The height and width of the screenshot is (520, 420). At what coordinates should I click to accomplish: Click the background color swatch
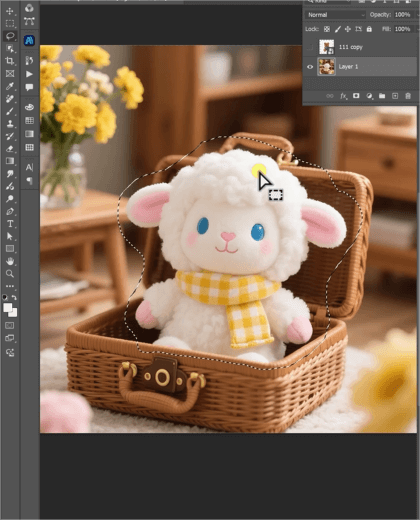[13, 312]
